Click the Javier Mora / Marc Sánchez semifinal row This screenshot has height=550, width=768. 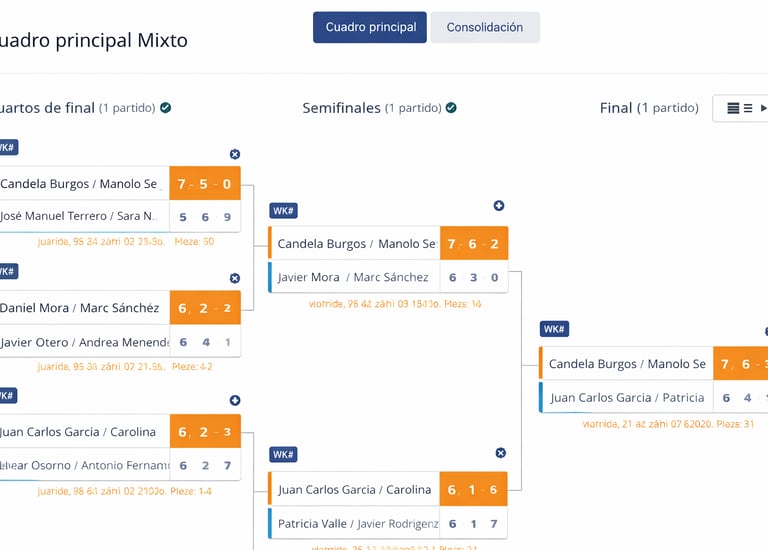pos(353,277)
